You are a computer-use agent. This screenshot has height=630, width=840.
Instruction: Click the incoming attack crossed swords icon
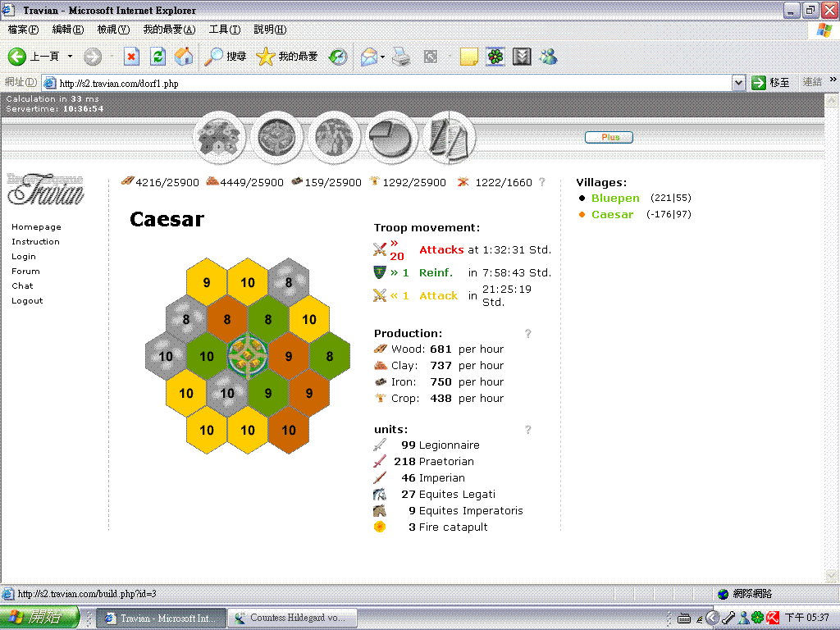point(380,249)
